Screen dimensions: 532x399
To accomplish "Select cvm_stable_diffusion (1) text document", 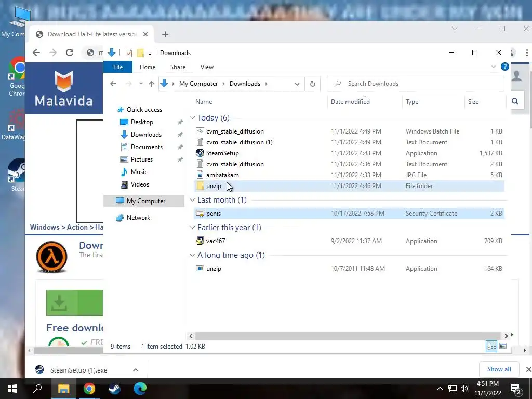I will 239,142.
